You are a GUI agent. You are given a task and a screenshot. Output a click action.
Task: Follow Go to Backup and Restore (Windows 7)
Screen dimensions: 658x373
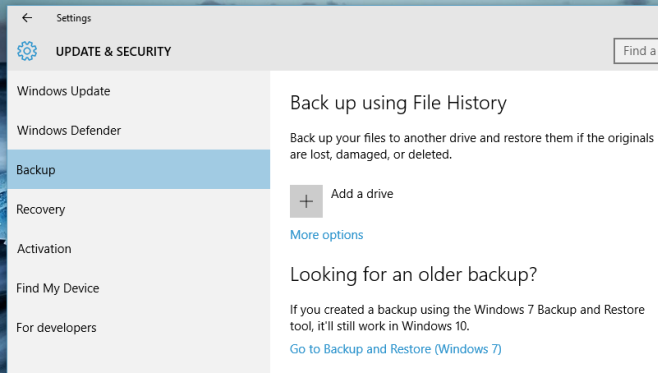pos(396,349)
